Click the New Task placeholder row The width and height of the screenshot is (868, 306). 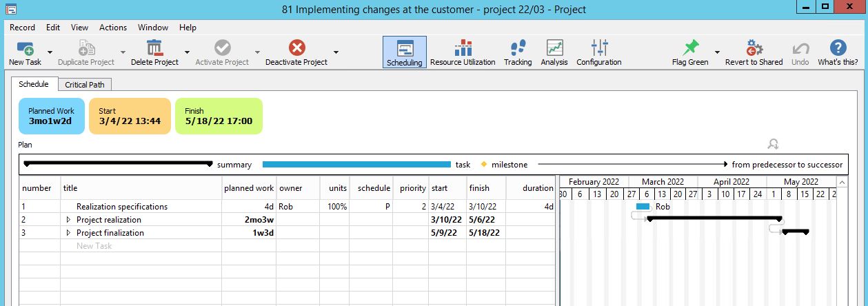click(x=94, y=246)
